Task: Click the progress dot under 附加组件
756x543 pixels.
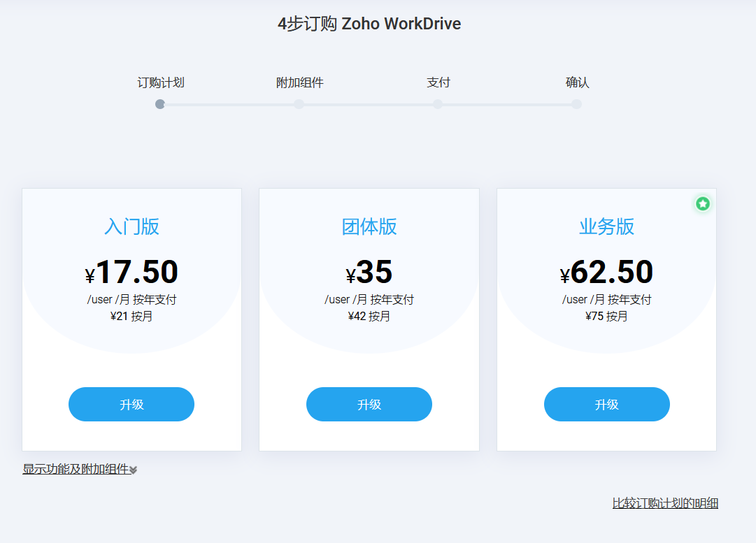Action: [299, 104]
